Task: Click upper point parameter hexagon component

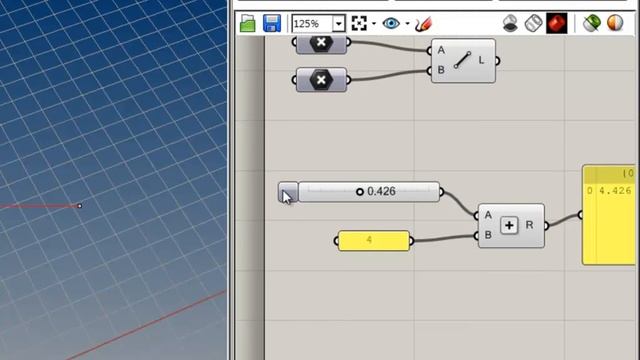Action: click(321, 43)
